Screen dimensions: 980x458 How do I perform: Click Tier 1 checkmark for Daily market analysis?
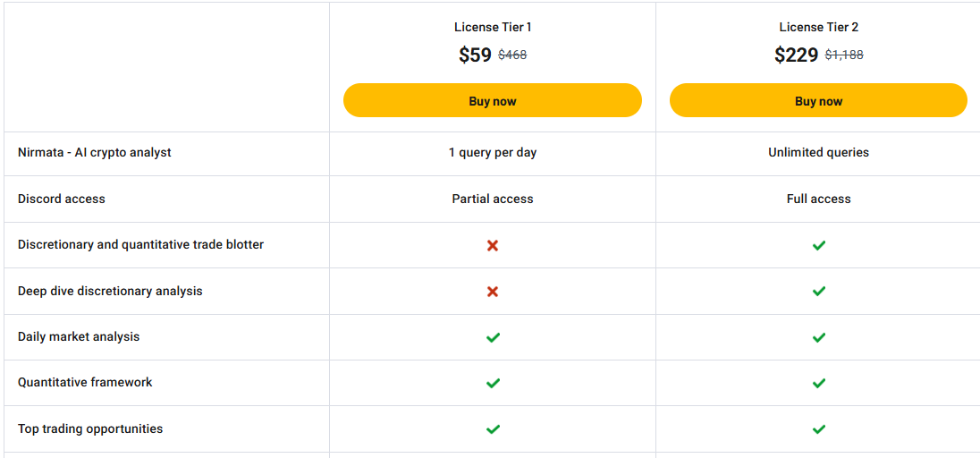(x=493, y=337)
